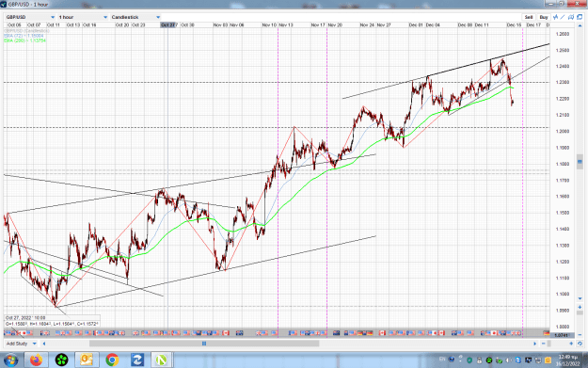The width and height of the screenshot is (588, 368).
Task: Click the 1.2300 price axis label
Action: pyautogui.click(x=563, y=82)
